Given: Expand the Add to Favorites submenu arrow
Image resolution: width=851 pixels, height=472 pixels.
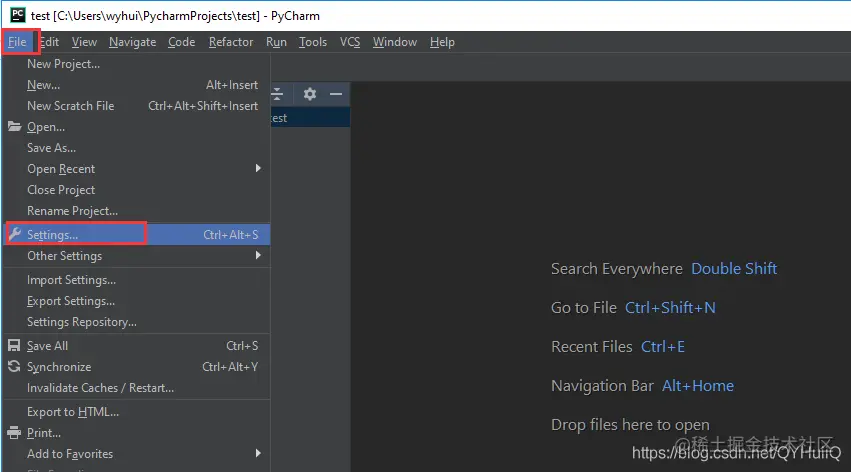Looking at the screenshot, I should click(258, 454).
